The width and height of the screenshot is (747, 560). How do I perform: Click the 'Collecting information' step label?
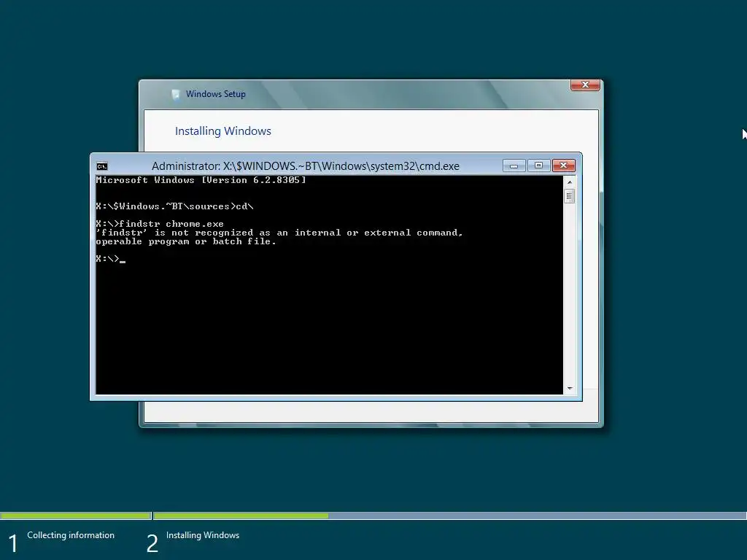click(x=71, y=535)
